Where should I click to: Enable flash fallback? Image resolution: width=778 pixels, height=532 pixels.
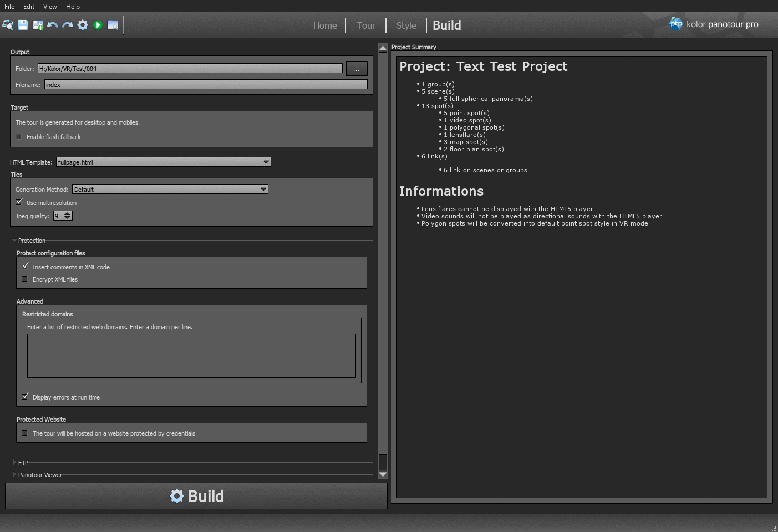tap(18, 136)
